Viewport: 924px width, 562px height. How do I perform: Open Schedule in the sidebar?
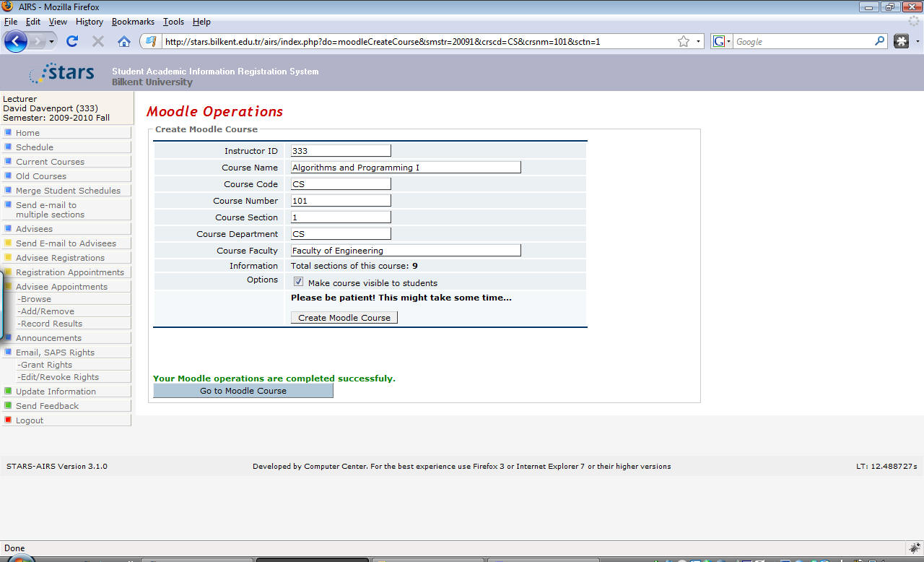point(67,147)
